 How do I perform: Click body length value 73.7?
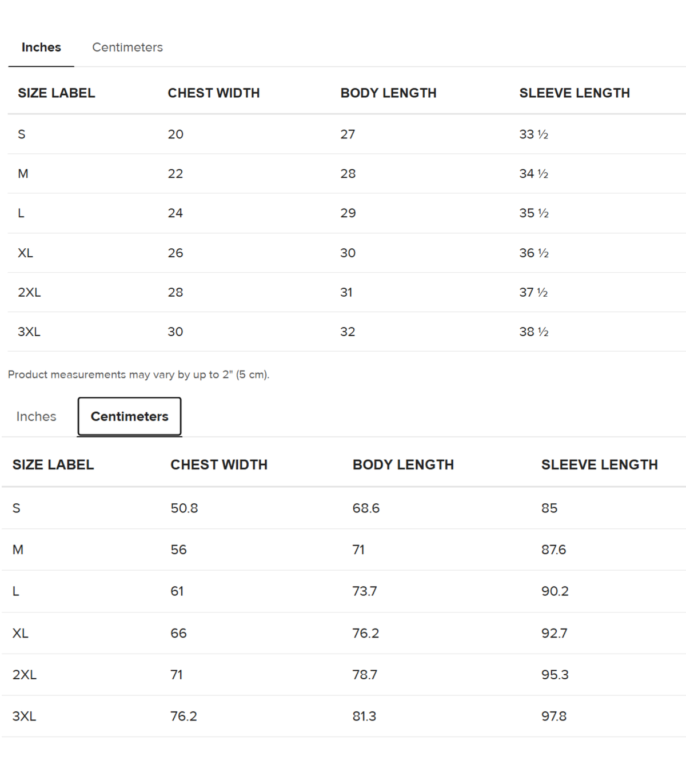coord(365,591)
